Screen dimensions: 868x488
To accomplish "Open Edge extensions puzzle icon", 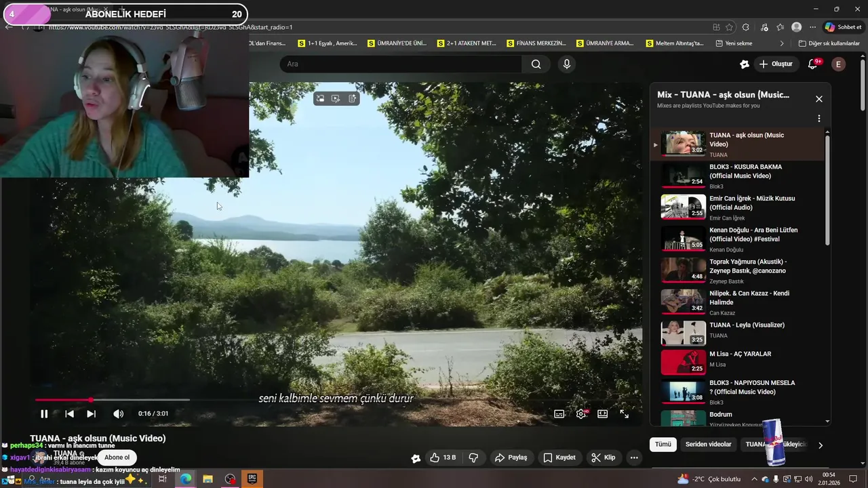I will point(745,27).
